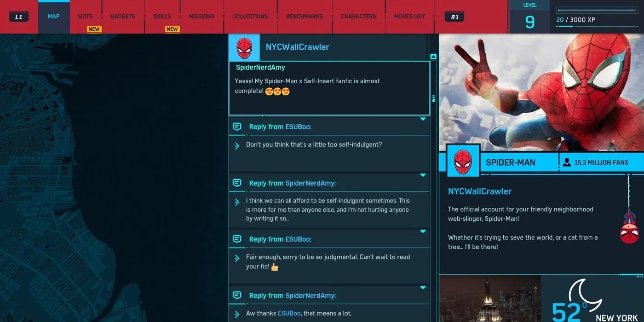Expand the 'I think we can all afford' chevron
Image resolution: width=644 pixels, height=322 pixels.
pyautogui.click(x=237, y=202)
